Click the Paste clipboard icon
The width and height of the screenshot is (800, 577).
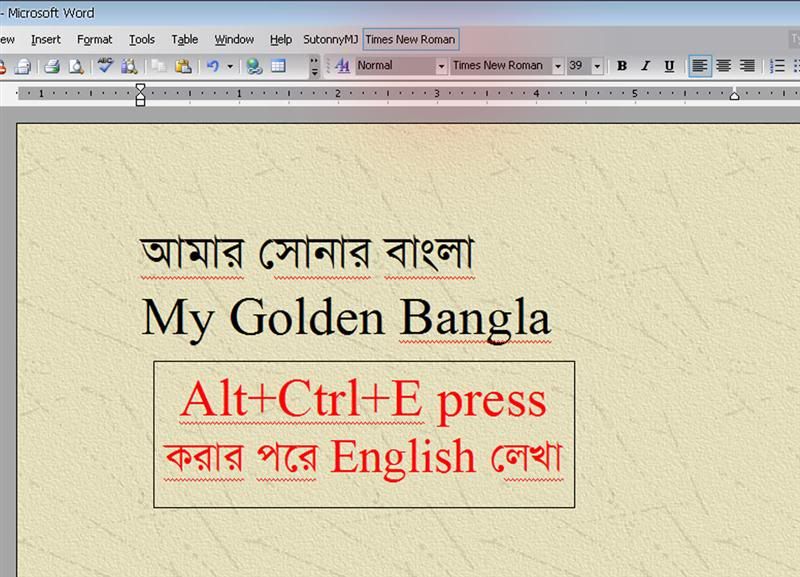click(183, 66)
